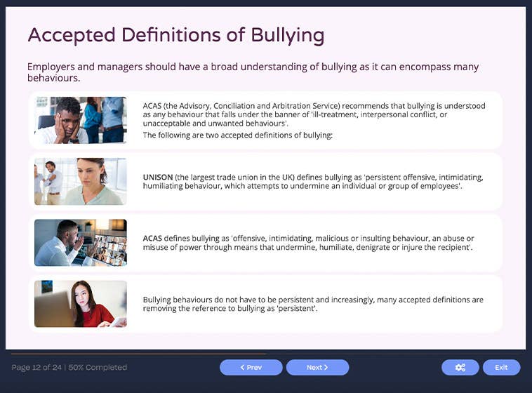Click the '50% Completed' status text
Viewport: 532px width, 393px height.
click(x=98, y=367)
